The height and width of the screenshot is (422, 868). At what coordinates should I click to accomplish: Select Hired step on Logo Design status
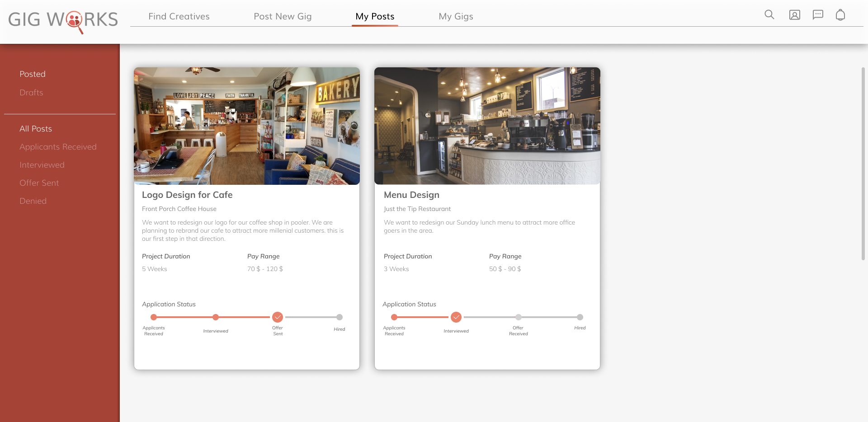click(340, 317)
